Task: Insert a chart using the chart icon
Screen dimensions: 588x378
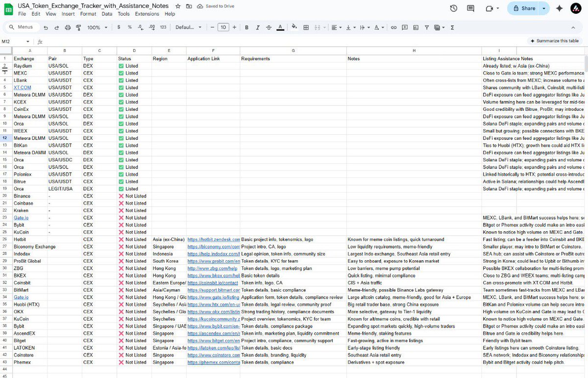Action: pos(416,27)
